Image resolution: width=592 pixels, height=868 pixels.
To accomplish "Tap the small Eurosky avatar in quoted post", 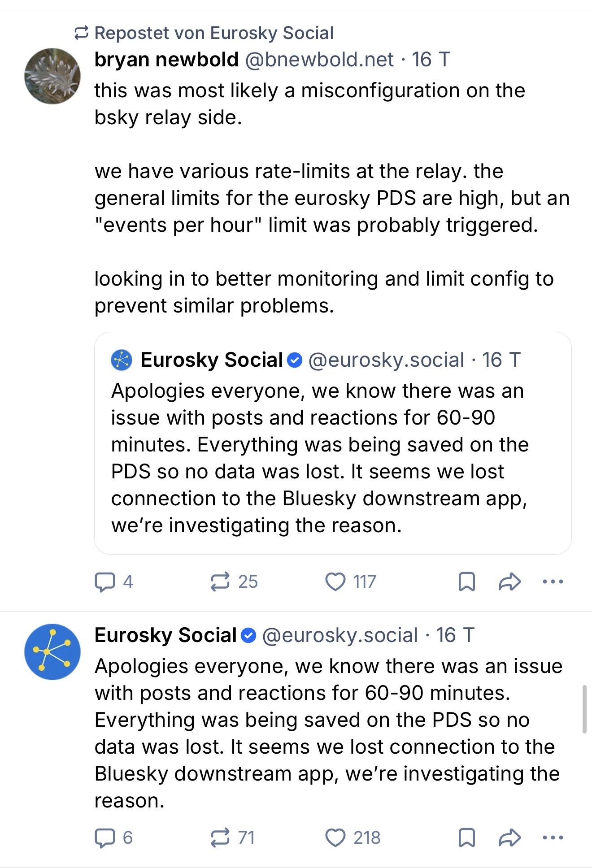I will pyautogui.click(x=122, y=360).
